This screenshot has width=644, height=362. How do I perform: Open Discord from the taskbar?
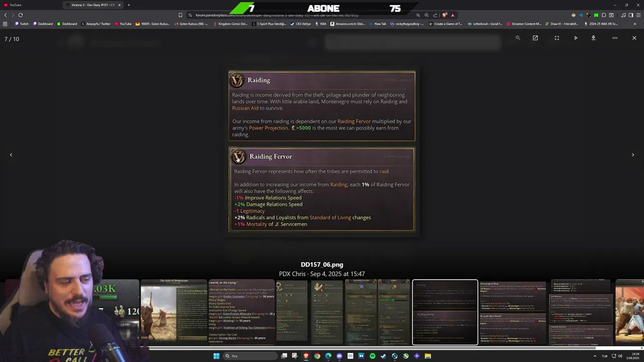[339, 356]
